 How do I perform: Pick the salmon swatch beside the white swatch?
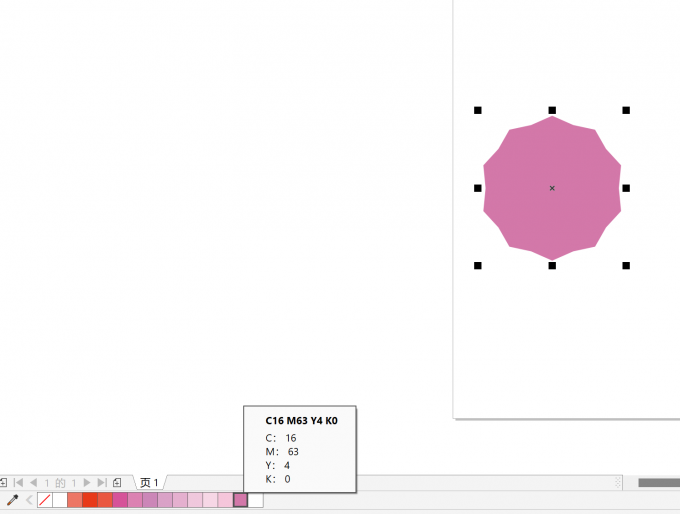(75, 500)
